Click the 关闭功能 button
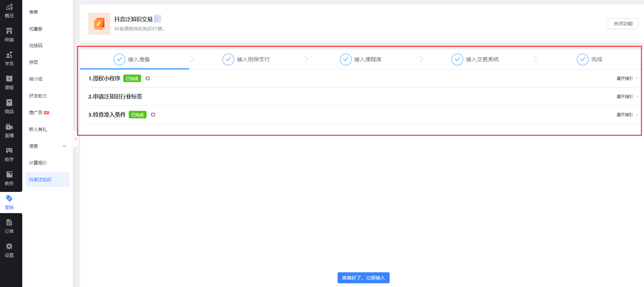This screenshot has height=287, width=644. tap(623, 24)
